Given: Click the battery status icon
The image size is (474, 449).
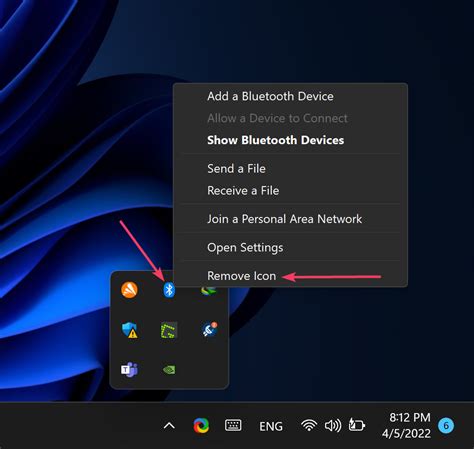Looking at the screenshot, I should click(357, 425).
